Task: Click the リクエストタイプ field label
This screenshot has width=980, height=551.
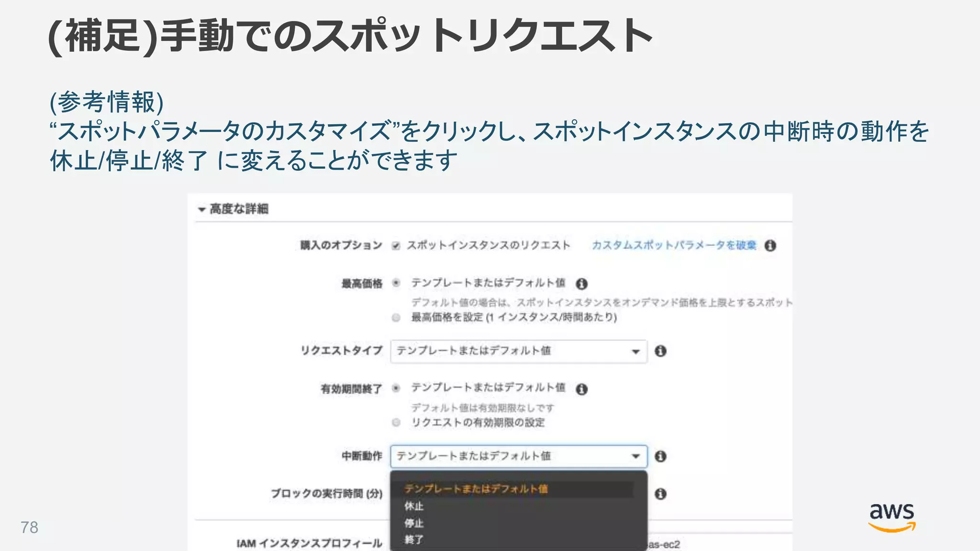Action: click(x=342, y=351)
